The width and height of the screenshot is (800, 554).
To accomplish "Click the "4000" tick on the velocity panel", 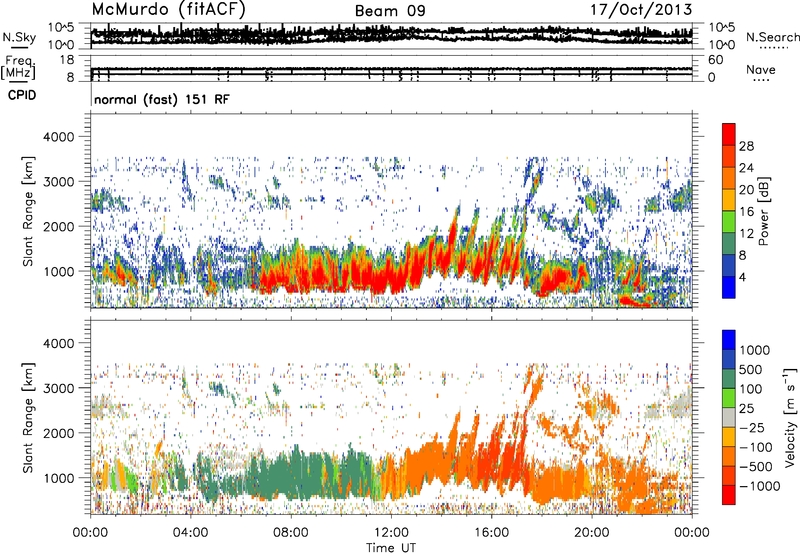I will coord(61,343).
